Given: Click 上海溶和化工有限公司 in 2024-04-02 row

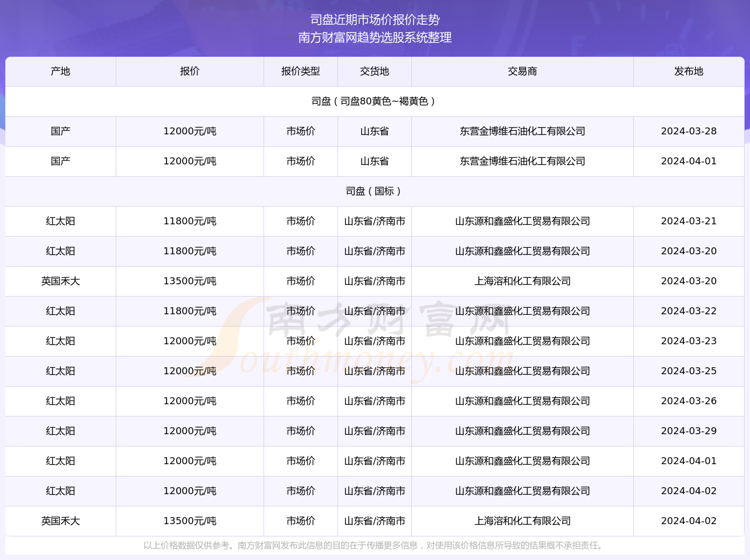Looking at the screenshot, I should [x=522, y=521].
